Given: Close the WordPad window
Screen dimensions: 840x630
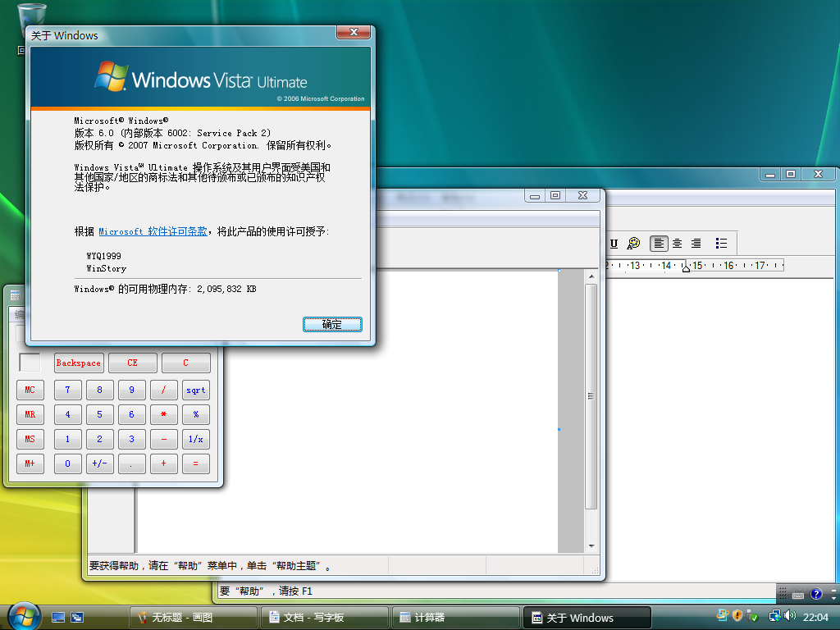Looking at the screenshot, I should (818, 174).
